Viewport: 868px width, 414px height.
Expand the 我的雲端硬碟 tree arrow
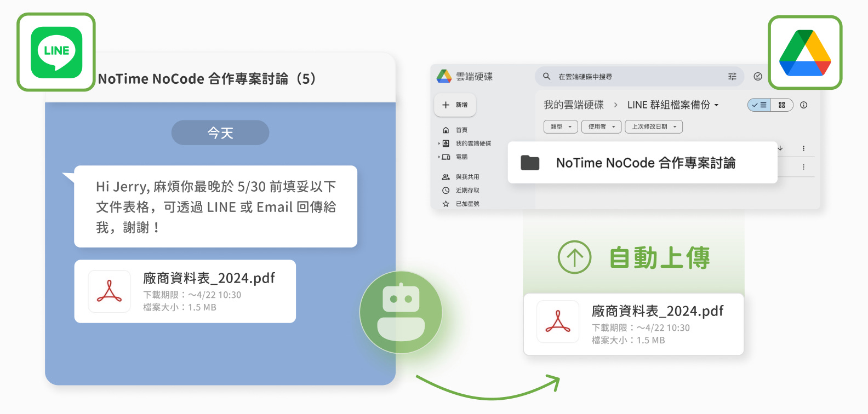click(439, 143)
